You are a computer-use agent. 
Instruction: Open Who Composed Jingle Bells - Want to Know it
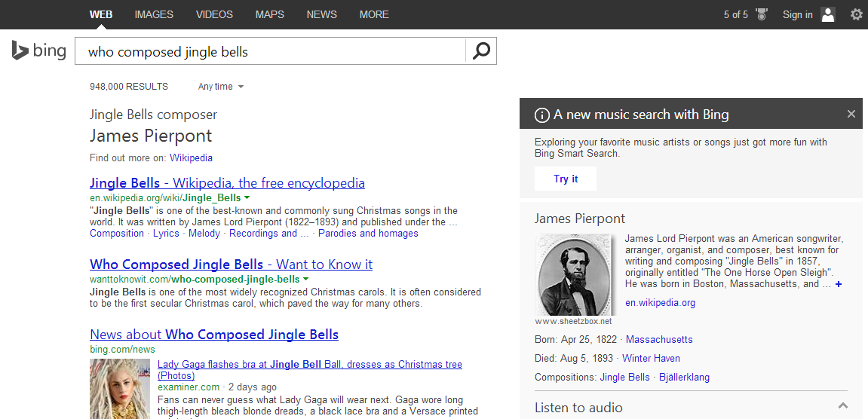click(x=231, y=264)
